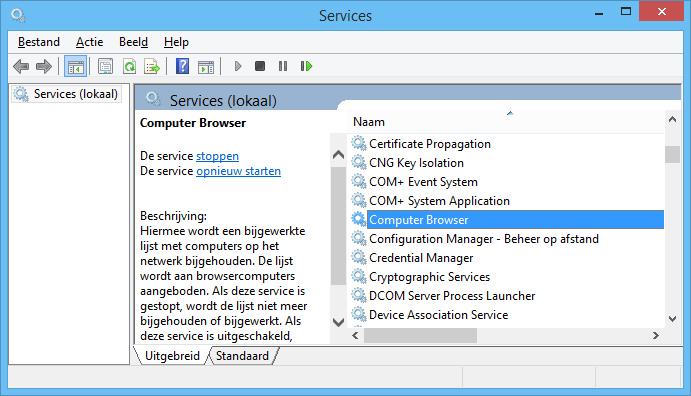Open the Actie menu
The width and height of the screenshot is (691, 396).
89,42
